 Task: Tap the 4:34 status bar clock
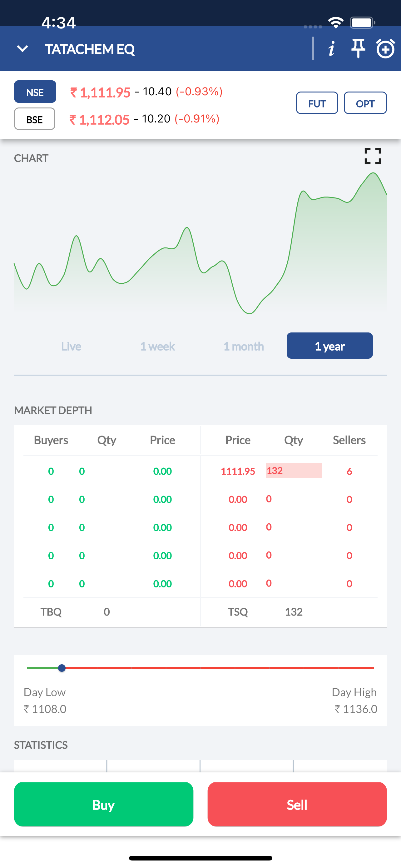point(59,22)
